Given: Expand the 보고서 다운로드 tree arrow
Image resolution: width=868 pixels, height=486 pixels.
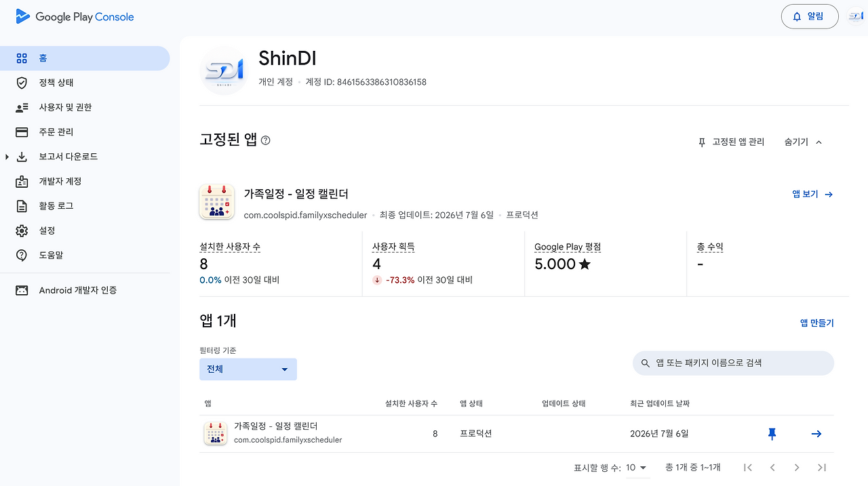Looking at the screenshot, I should point(7,157).
